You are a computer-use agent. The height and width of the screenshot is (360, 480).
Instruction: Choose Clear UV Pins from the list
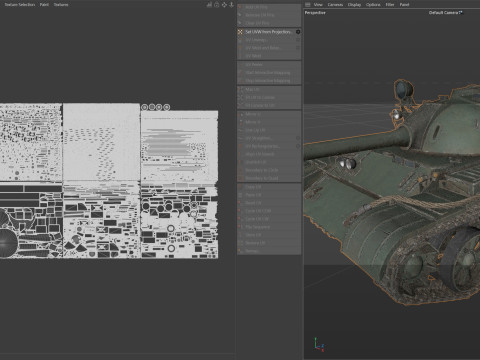269,23
